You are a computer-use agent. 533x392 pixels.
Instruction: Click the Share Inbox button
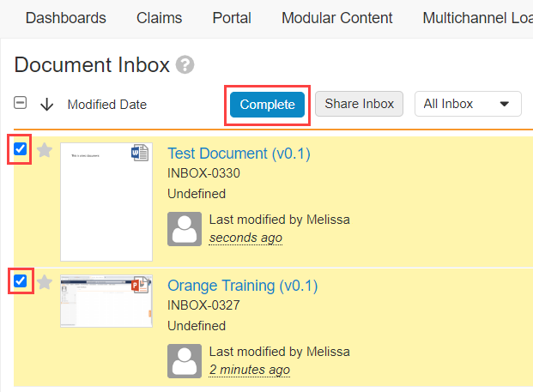coord(359,104)
